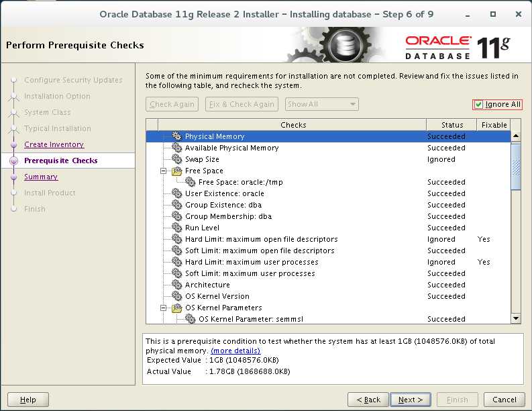This screenshot has width=532, height=411.
Task: Cancel the installation
Action: click(x=504, y=400)
